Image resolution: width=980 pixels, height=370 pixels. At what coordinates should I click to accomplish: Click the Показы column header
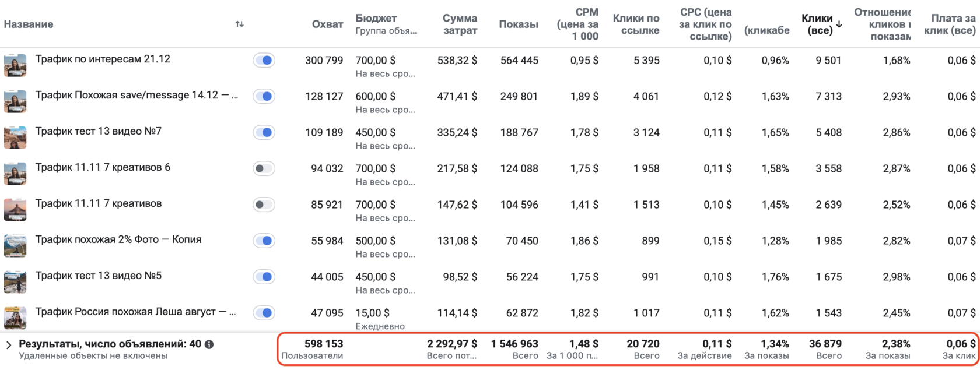[518, 24]
